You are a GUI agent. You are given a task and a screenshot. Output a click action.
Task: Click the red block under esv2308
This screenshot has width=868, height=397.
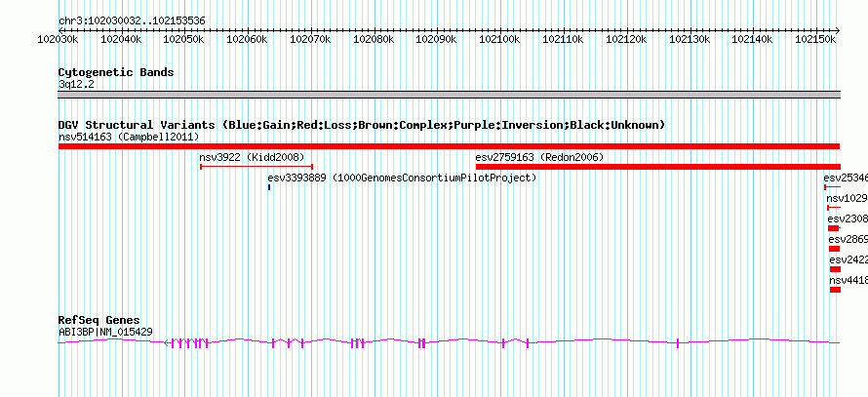[x=834, y=228]
